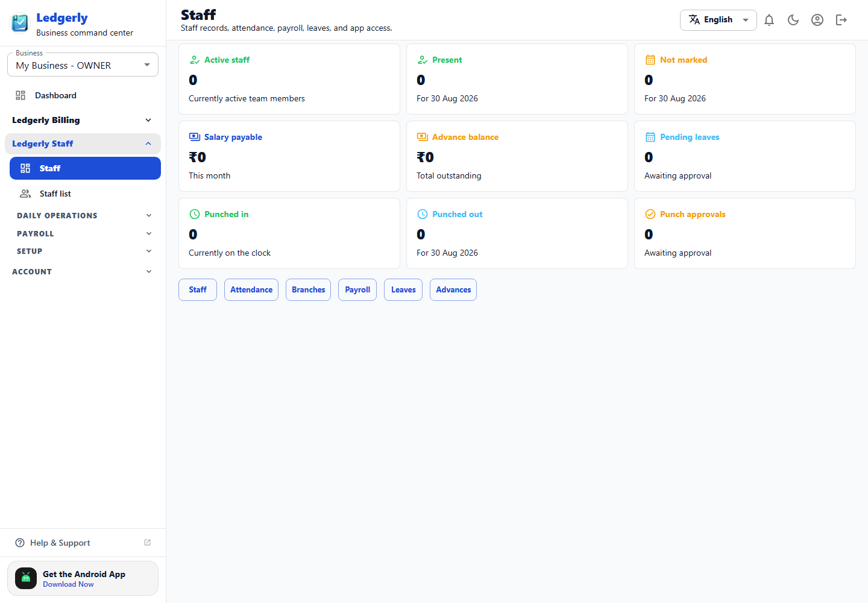
Task: Click the Punch approvals checkmark icon
Action: click(650, 214)
